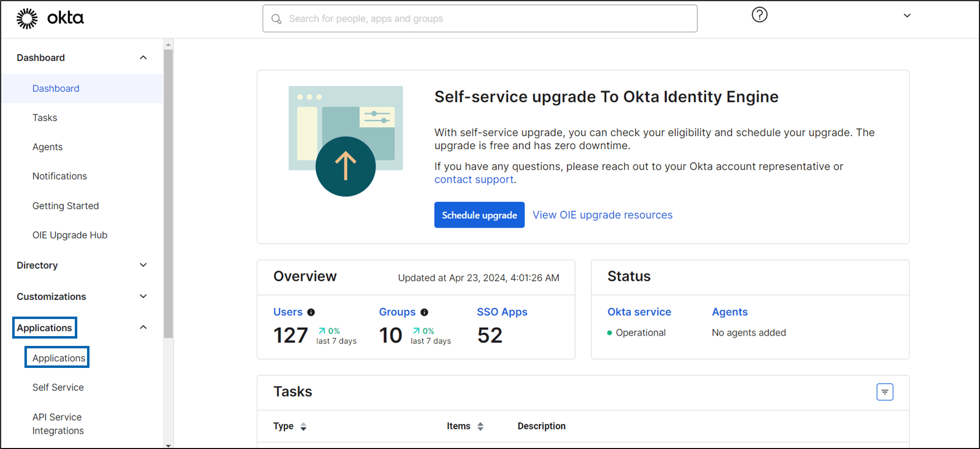Screen dimensions: 980x449
Task: Click the Users count 127
Action: (x=290, y=335)
